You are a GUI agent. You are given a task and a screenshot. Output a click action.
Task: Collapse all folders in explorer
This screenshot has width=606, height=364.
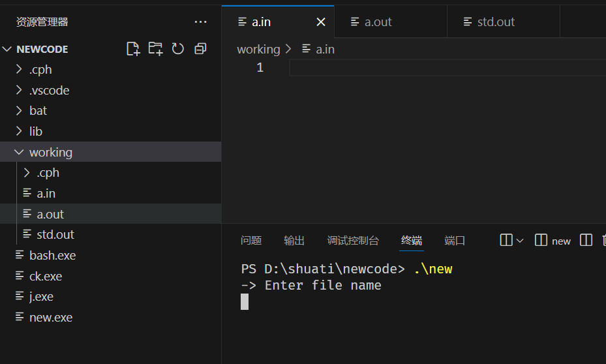tap(200, 48)
